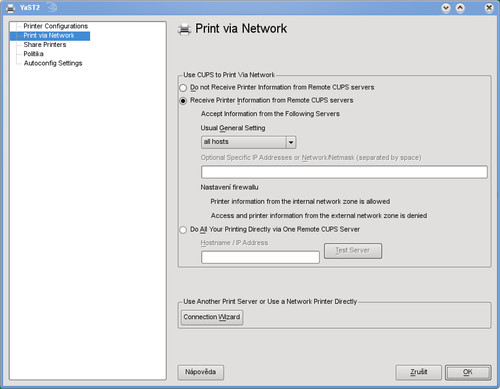The width and height of the screenshot is (500, 389).
Task: Click the title bar minimize arrow button
Action: [446, 8]
